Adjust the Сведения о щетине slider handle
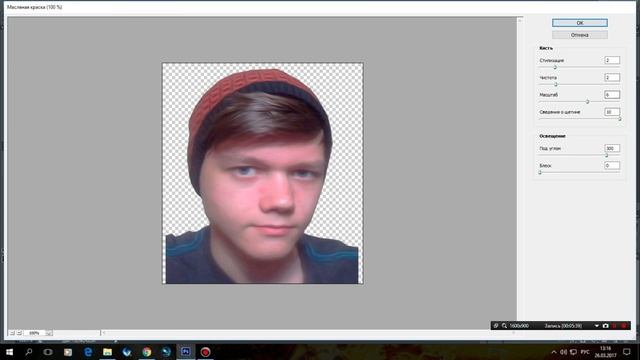The image size is (640, 360). coord(620,119)
